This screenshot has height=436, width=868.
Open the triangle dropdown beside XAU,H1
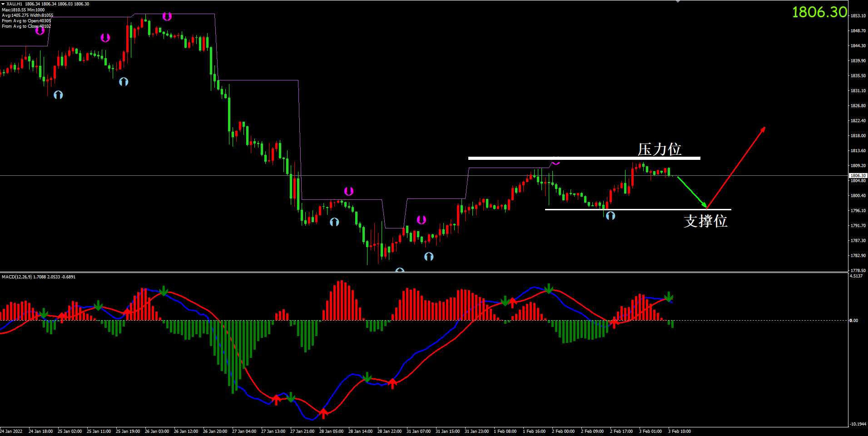click(x=3, y=4)
